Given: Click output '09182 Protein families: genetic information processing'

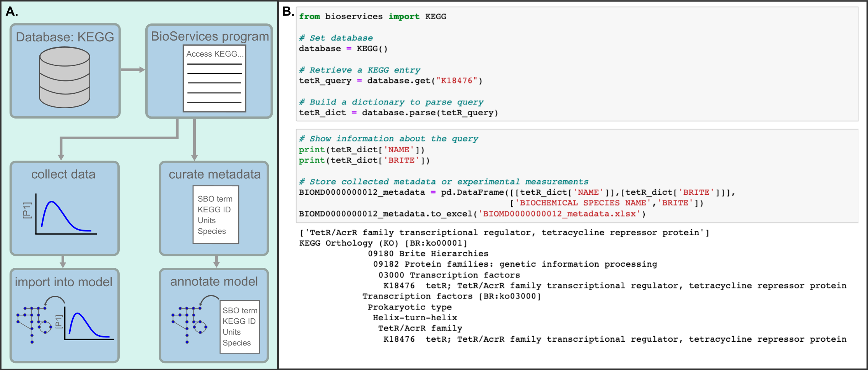Looking at the screenshot, I should (515, 264).
